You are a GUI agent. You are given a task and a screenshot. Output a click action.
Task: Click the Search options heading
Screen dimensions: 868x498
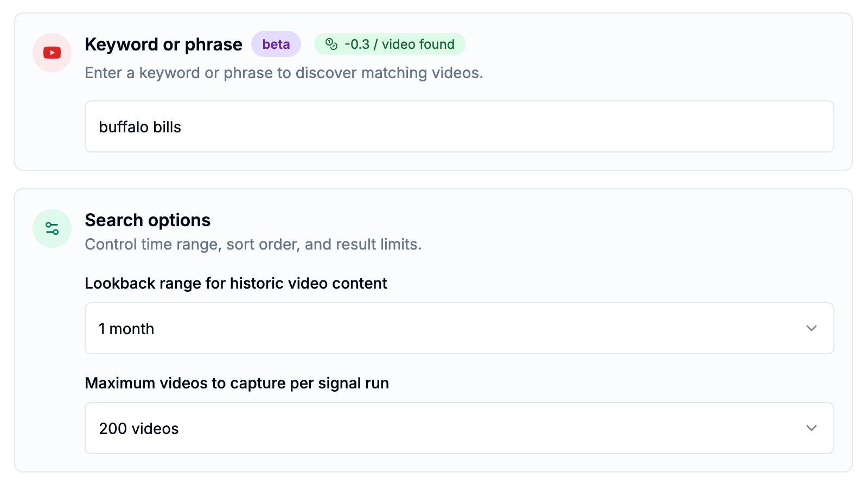(x=148, y=220)
